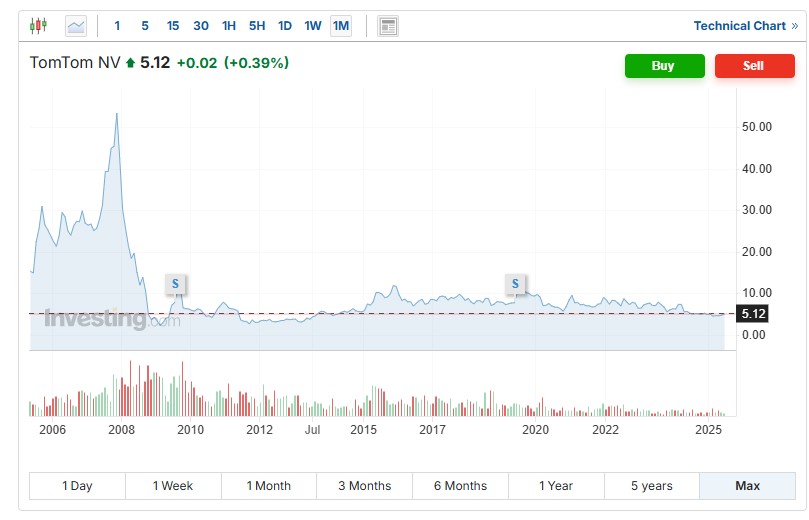Select the 1W interval
The height and width of the screenshot is (520, 809).
pyautogui.click(x=313, y=26)
